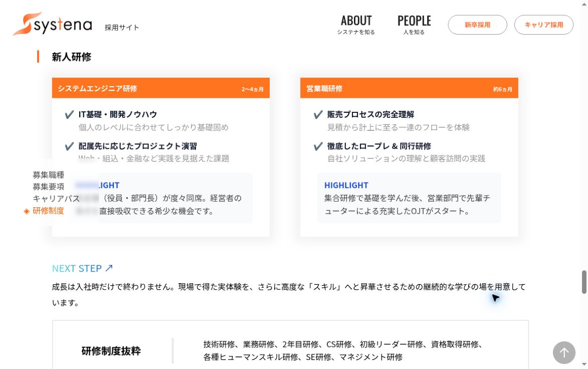Open the PEOPLE menu

pyautogui.click(x=414, y=25)
